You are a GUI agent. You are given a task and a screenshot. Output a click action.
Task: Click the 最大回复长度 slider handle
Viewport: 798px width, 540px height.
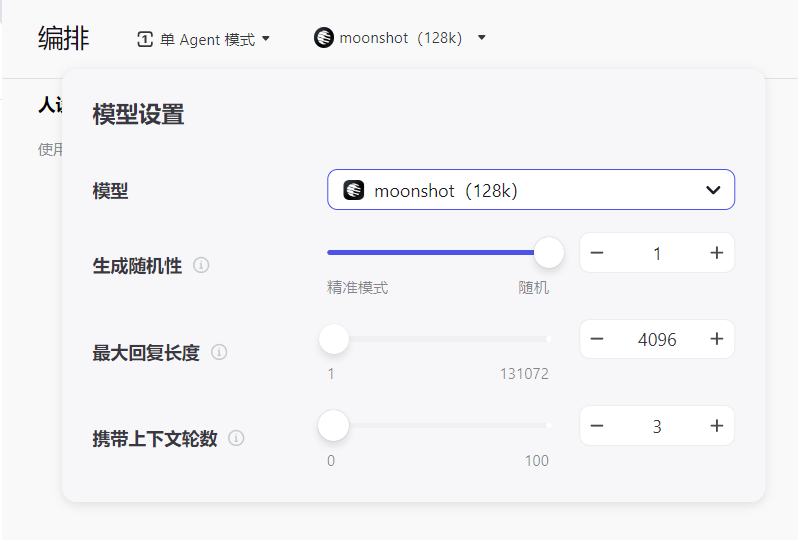click(x=333, y=339)
